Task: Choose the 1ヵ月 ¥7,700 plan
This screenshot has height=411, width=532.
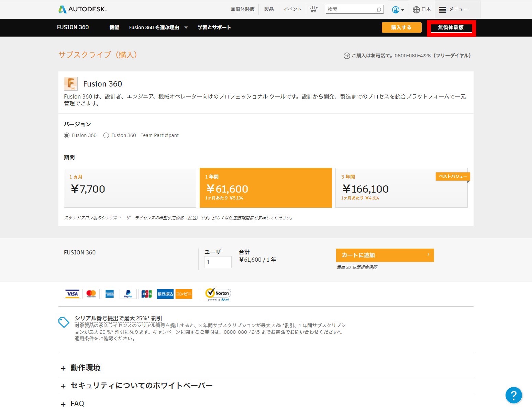Action: coord(130,188)
